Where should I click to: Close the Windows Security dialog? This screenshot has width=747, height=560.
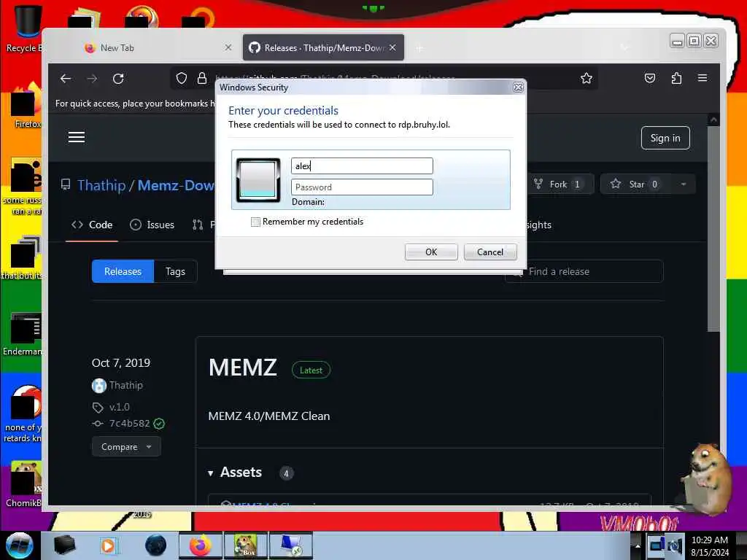tap(518, 87)
